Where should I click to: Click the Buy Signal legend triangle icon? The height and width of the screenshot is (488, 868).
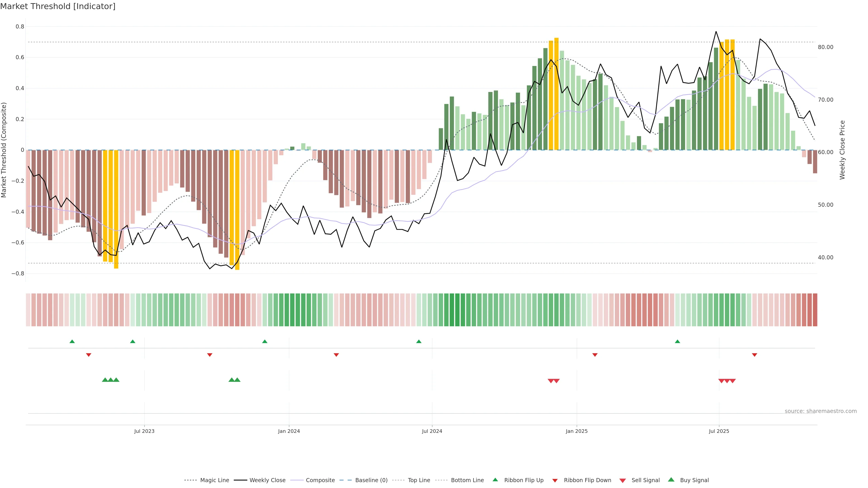coord(671,480)
